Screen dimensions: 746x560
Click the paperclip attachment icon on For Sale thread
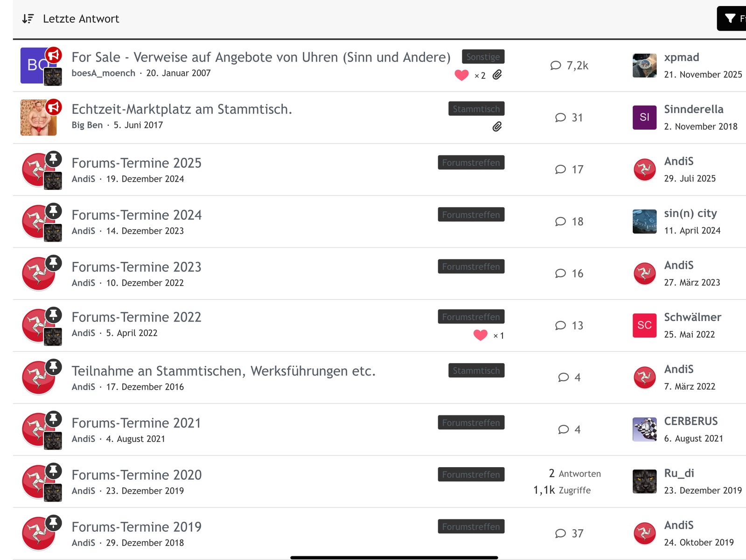pyautogui.click(x=497, y=75)
